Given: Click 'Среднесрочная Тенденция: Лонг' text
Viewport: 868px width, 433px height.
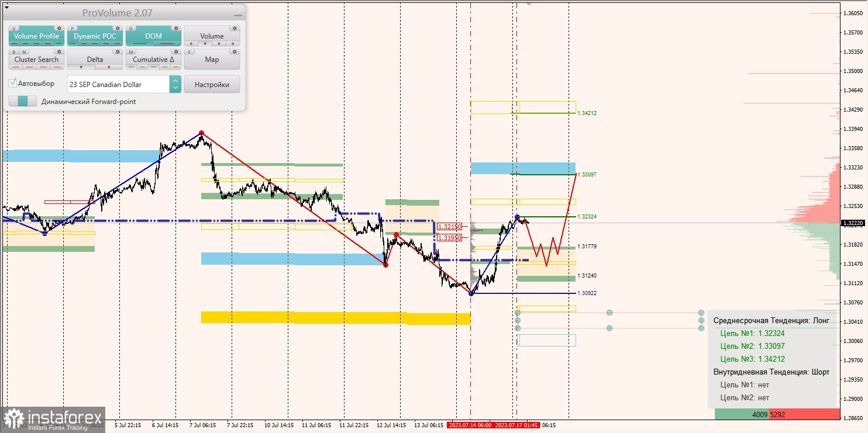Looking at the screenshot, I should pos(771,320).
